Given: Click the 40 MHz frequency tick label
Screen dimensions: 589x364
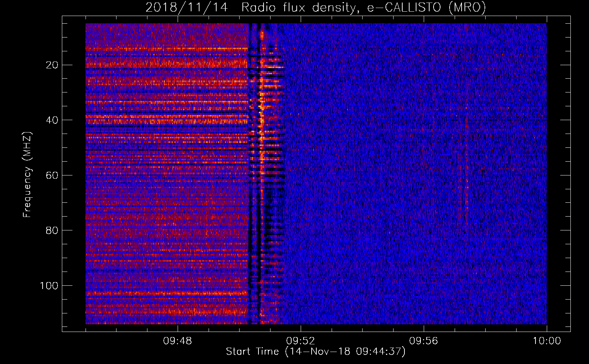Looking at the screenshot, I should [x=52, y=120].
